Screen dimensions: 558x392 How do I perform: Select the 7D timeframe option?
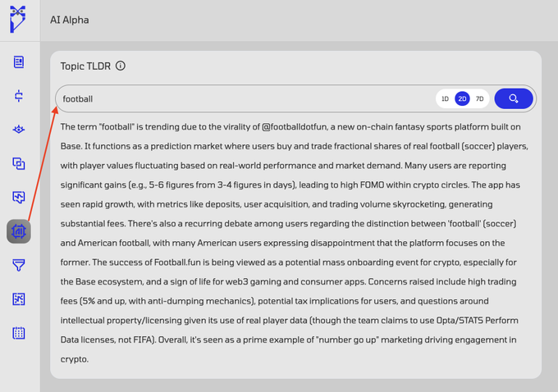click(x=479, y=99)
